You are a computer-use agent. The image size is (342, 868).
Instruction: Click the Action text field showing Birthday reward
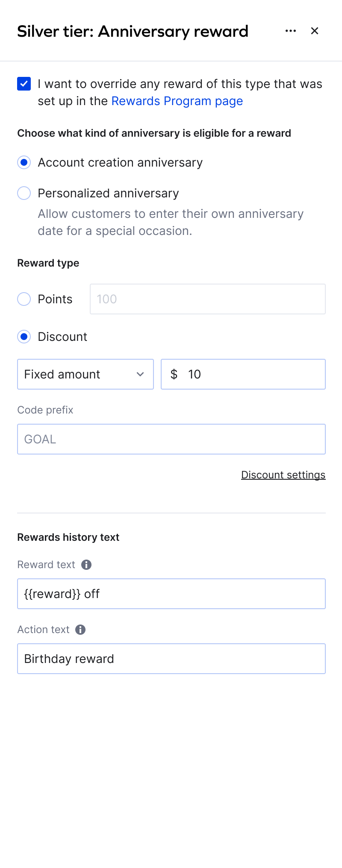171,659
